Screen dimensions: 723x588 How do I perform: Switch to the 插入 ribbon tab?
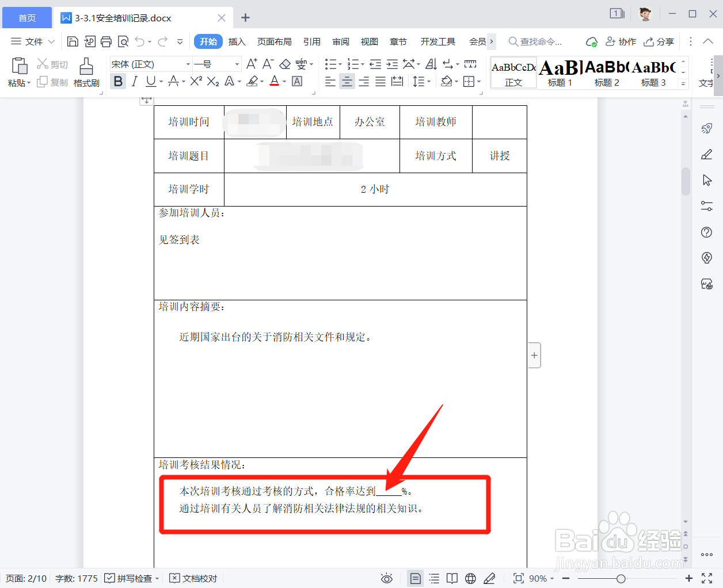click(x=237, y=41)
